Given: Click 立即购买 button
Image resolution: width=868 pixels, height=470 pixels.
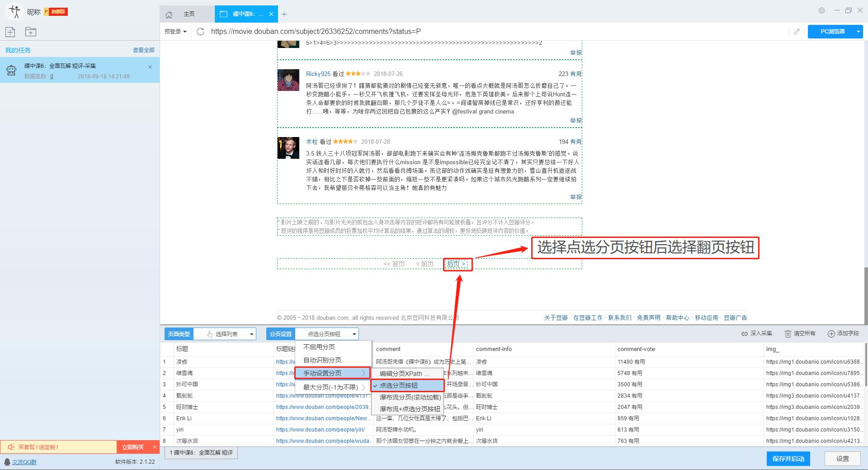Looking at the screenshot, I should (x=133, y=447).
